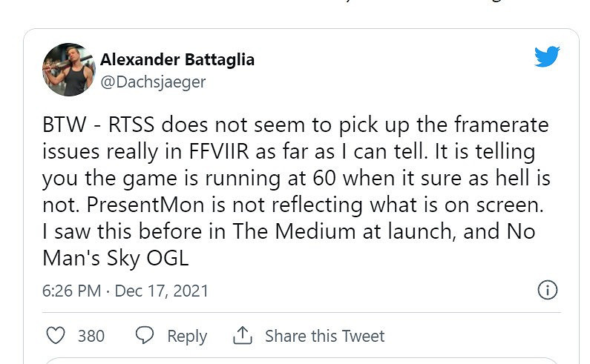Click the reply speech bubble icon
This screenshot has width=590, height=364.
click(145, 336)
